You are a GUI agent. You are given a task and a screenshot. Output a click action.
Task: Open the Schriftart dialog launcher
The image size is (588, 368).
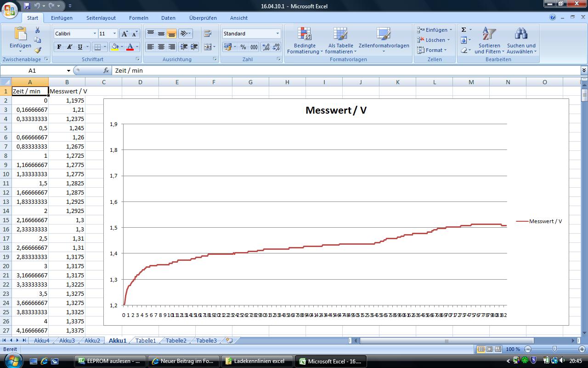[138, 59]
